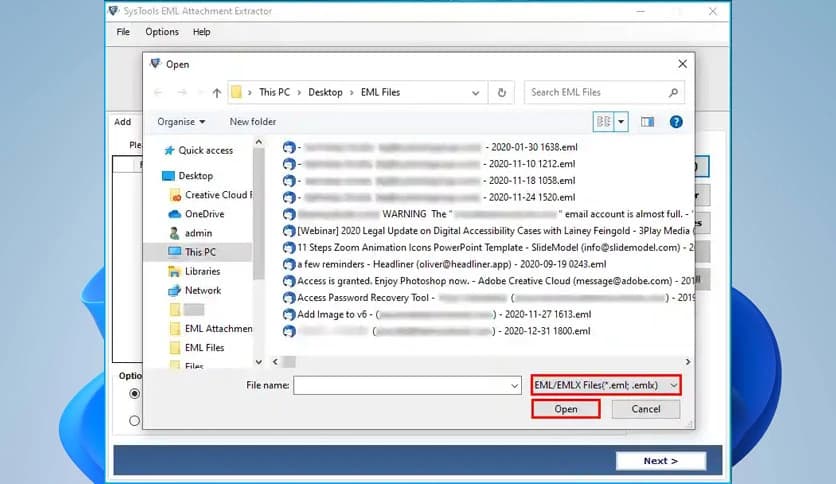Viewport: 836px width, 484px height.
Task: Open the File menu
Action: pos(123,32)
